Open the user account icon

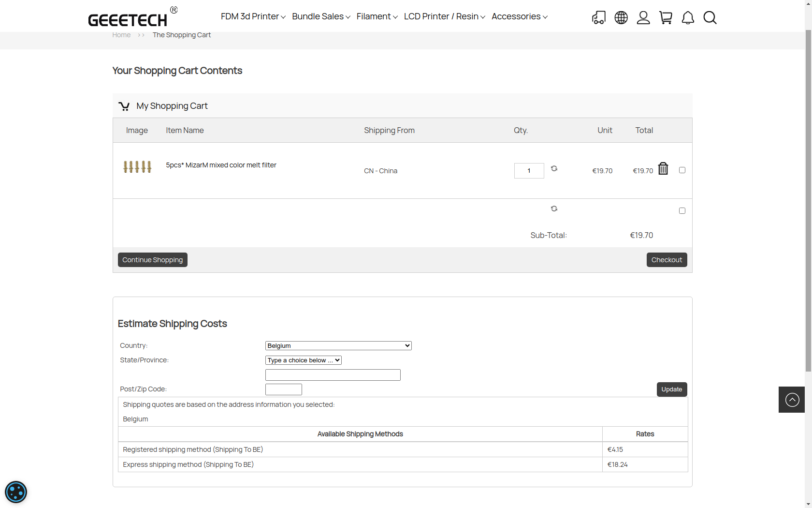click(x=643, y=18)
